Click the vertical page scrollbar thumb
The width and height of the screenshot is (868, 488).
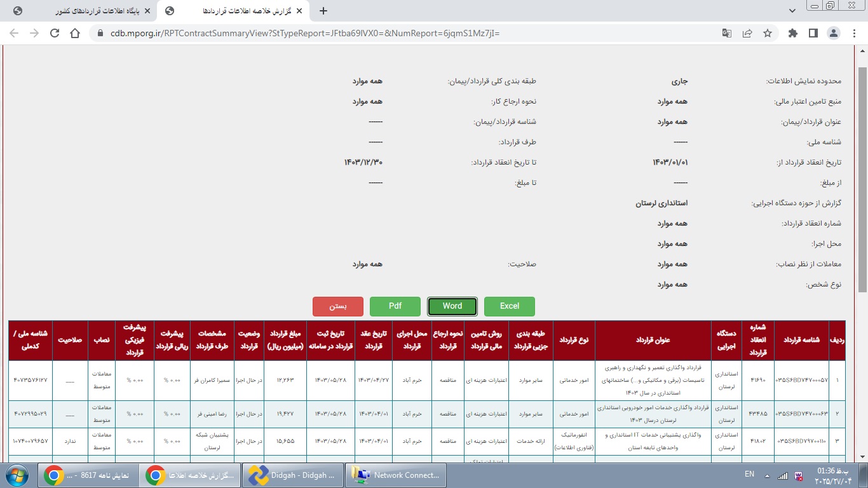[x=862, y=179]
